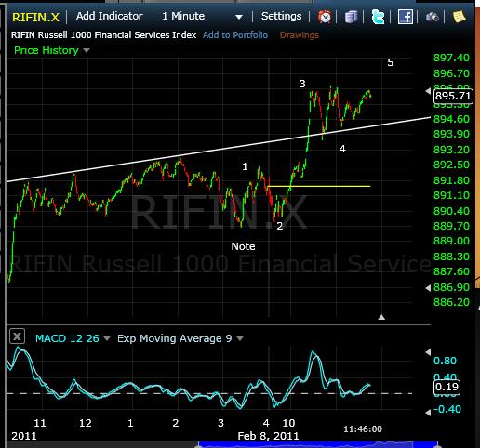Select the wave label 4 annotation
The width and height of the screenshot is (480, 448).
tap(342, 149)
